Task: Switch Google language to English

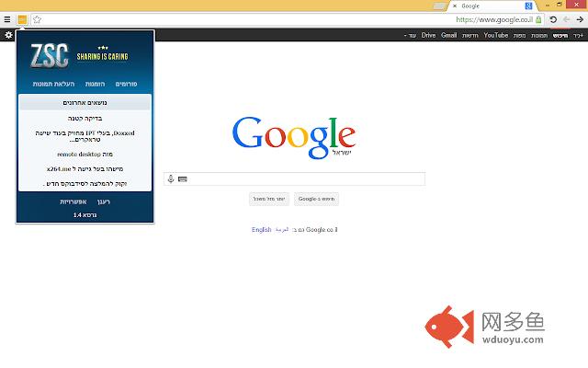Action: (261, 229)
